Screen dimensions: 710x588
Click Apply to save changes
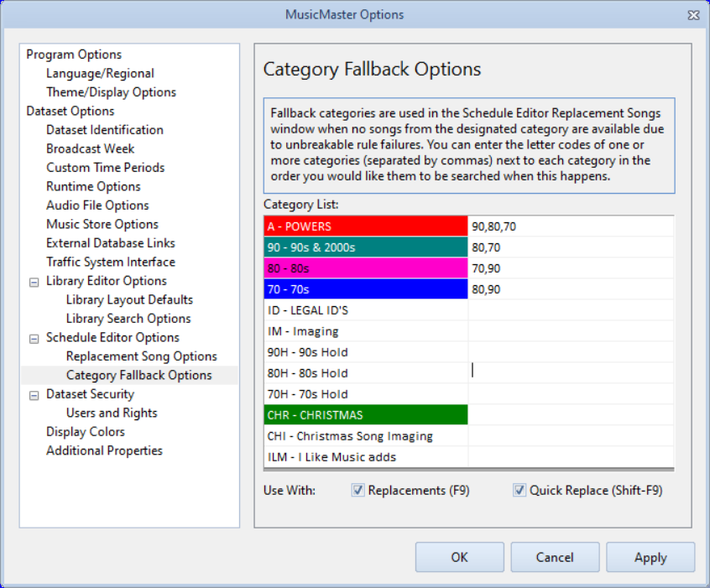pyautogui.click(x=650, y=556)
